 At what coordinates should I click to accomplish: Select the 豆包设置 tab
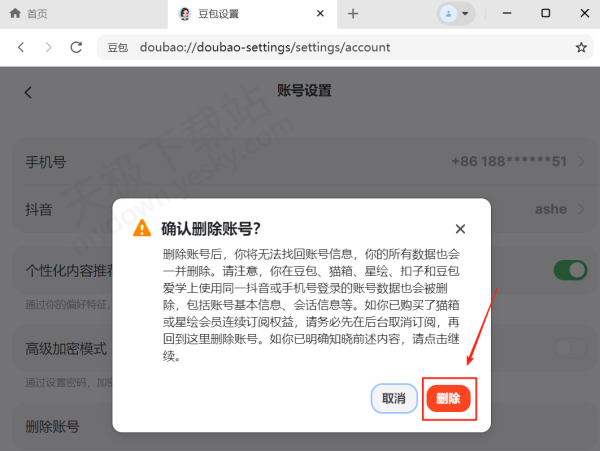click(252, 14)
